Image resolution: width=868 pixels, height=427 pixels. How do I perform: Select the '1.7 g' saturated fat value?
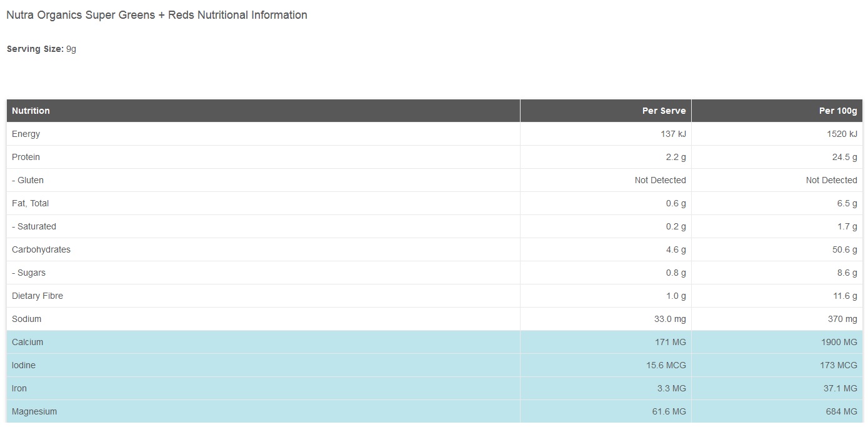(847, 226)
